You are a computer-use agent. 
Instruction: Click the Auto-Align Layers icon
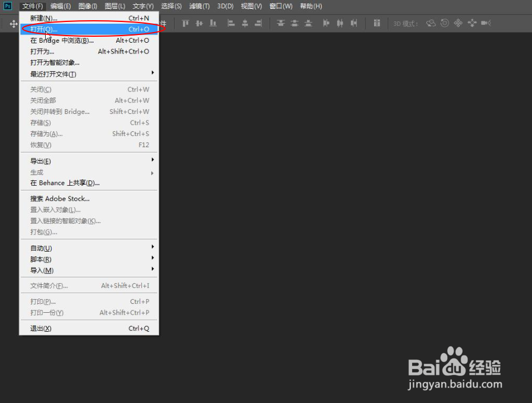376,23
